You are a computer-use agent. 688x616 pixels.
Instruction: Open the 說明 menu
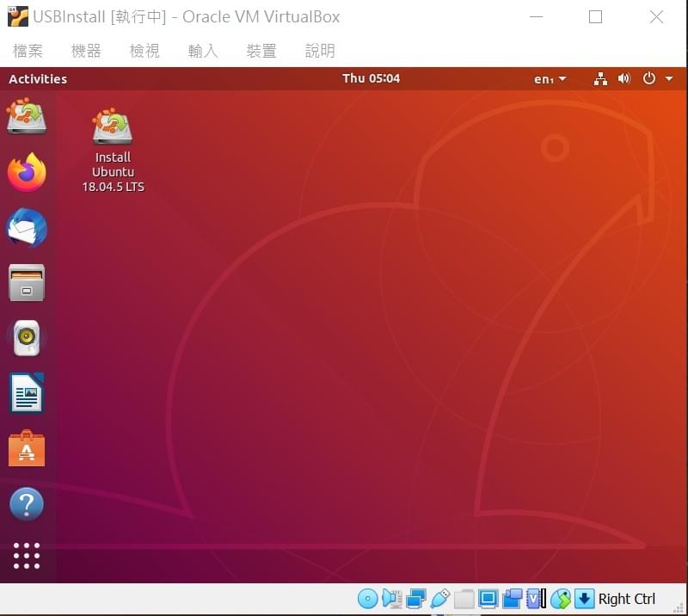tap(320, 51)
